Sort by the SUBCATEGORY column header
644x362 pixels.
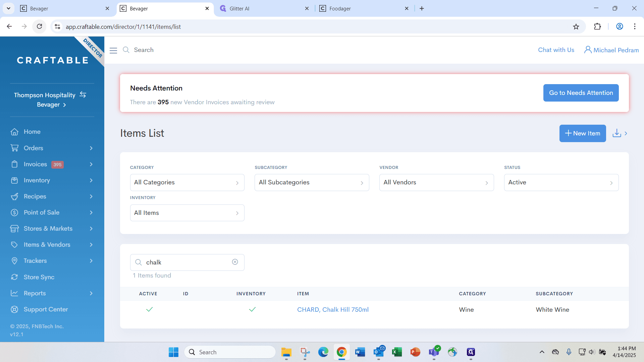[554, 294]
